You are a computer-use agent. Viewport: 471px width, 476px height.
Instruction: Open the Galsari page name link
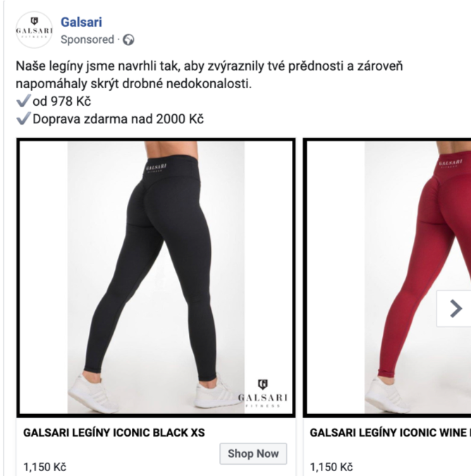tap(81, 22)
